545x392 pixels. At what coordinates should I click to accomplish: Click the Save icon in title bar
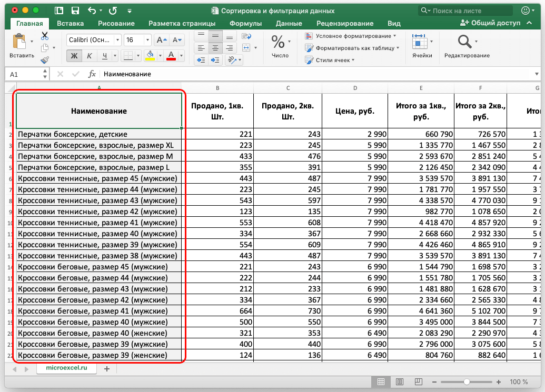click(x=75, y=11)
